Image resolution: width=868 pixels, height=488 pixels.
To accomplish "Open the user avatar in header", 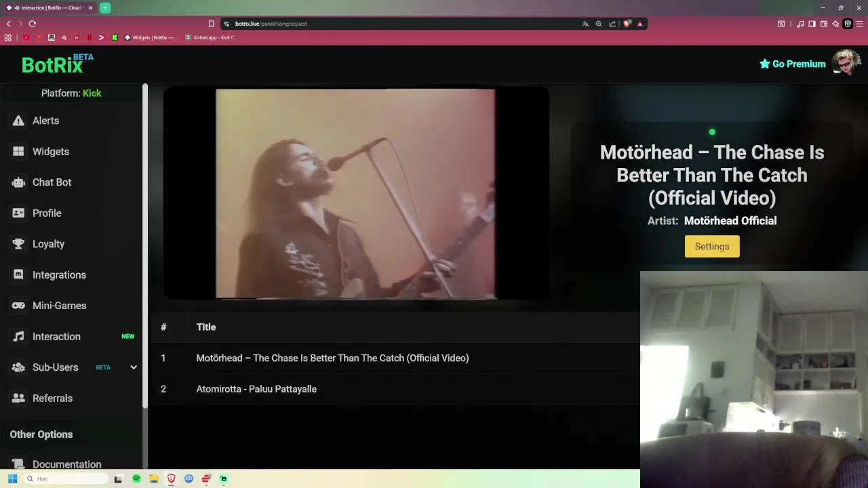I will tap(846, 63).
